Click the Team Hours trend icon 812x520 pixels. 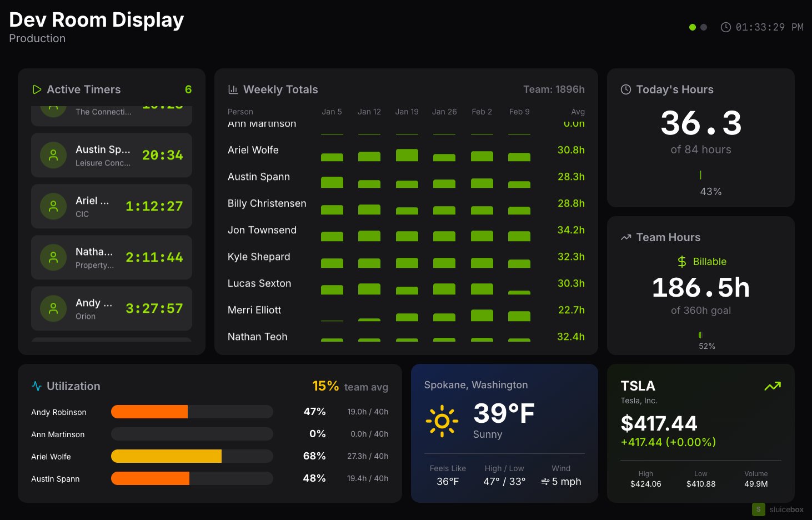point(626,237)
